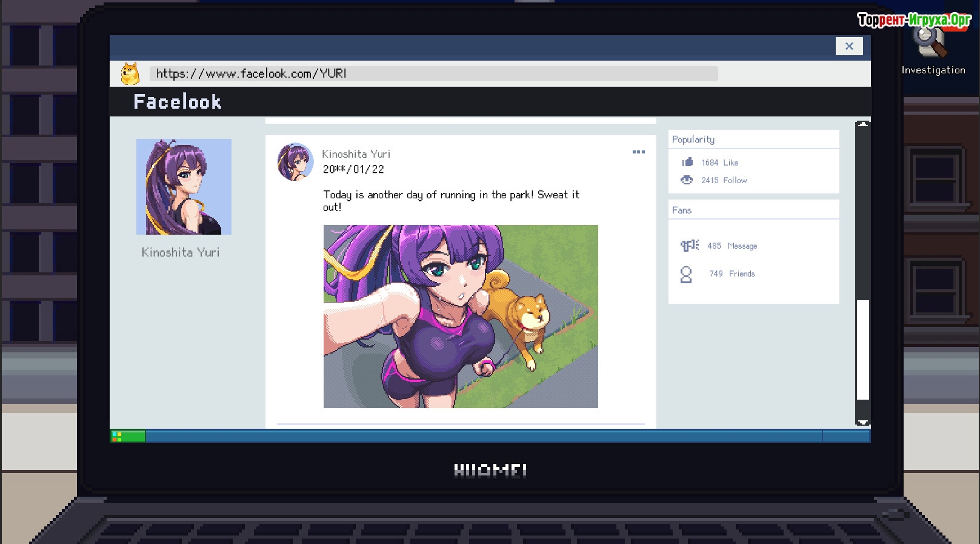Click the URL address bar

(433, 74)
